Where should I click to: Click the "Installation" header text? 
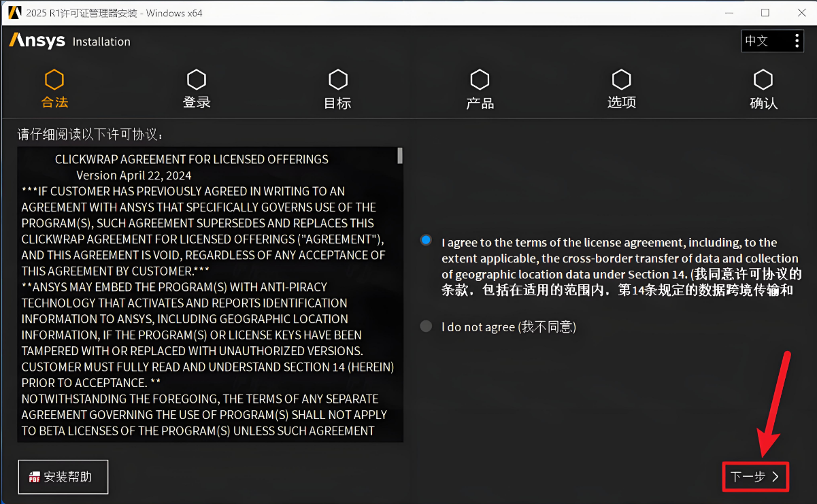pos(101,41)
